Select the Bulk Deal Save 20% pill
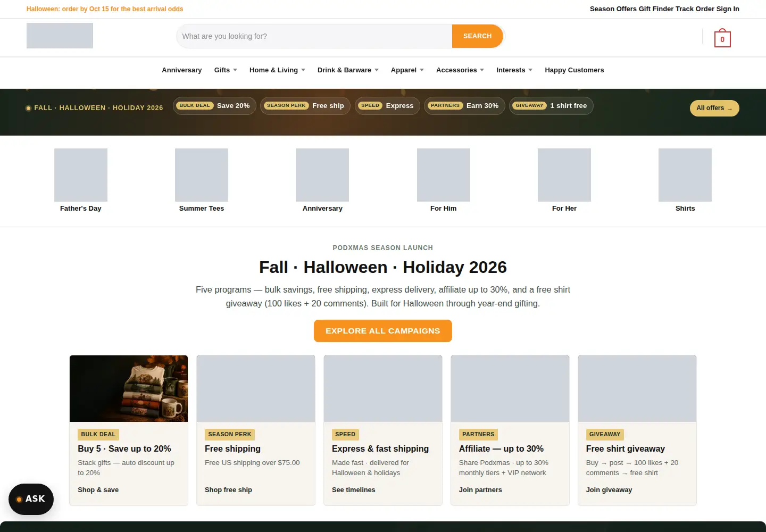Screen dimensions: 766x532 pyautogui.click(x=215, y=106)
